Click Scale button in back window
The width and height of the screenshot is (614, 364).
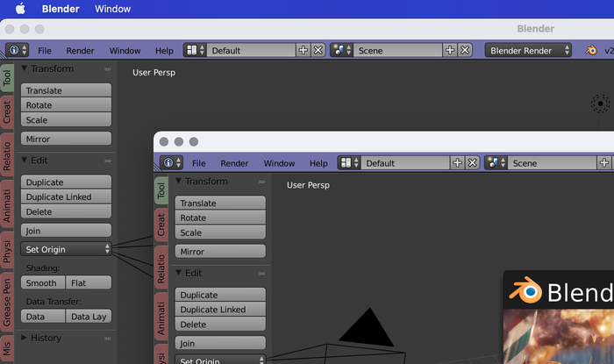pos(66,120)
